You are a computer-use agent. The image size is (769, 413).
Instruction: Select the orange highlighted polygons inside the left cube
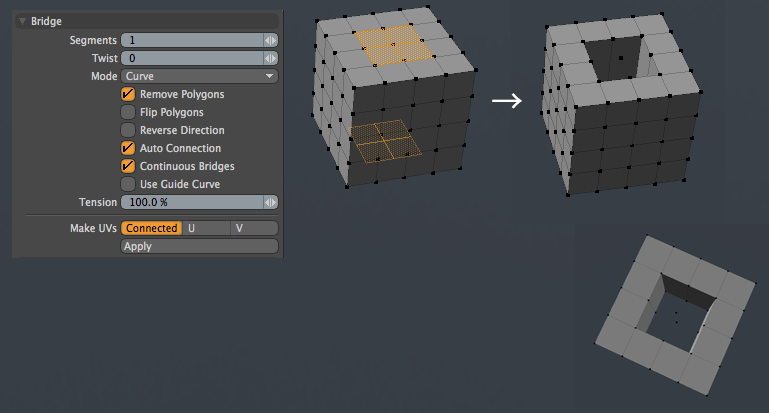coord(384,141)
